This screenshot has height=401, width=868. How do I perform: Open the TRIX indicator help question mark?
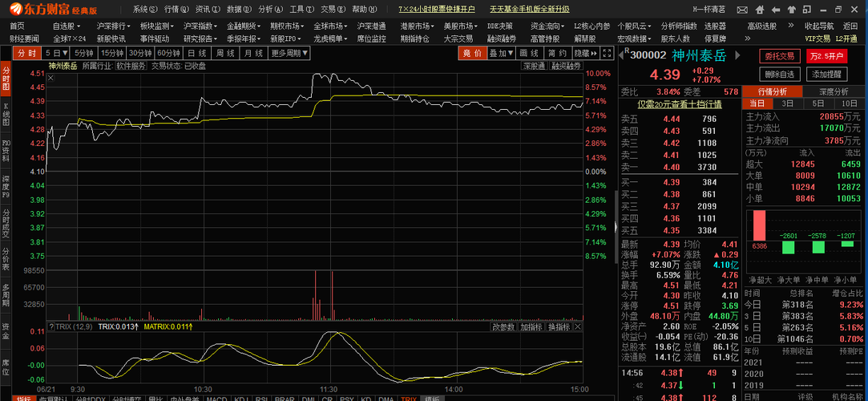51,326
